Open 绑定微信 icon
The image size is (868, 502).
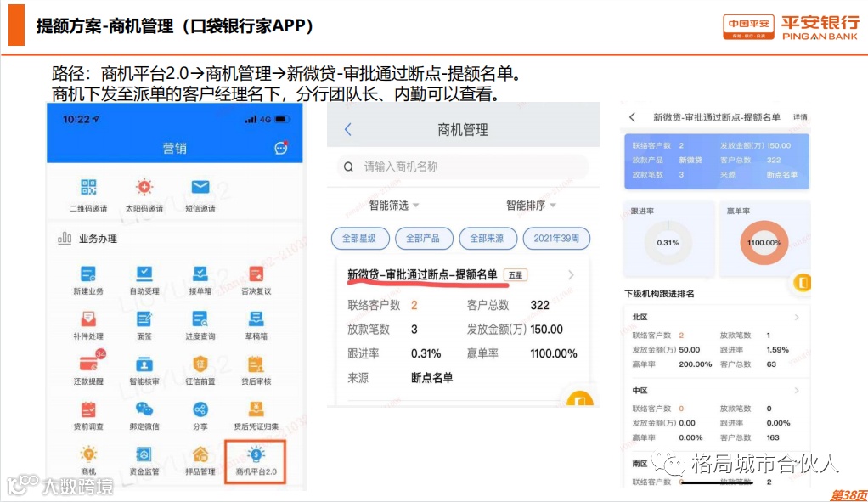(144, 409)
